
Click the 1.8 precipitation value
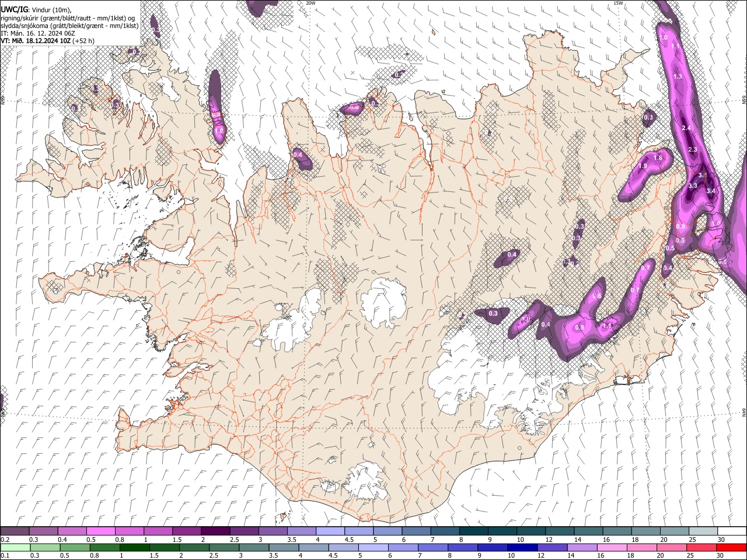[x=658, y=158]
